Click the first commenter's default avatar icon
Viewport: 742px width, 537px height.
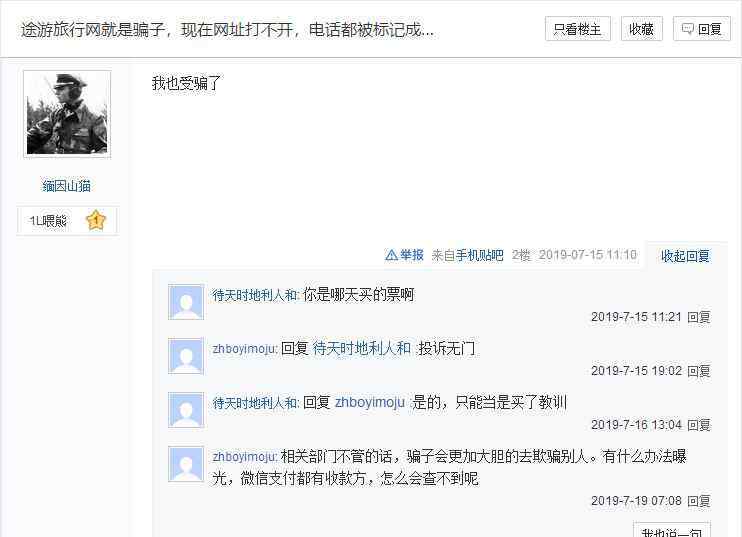click(186, 302)
